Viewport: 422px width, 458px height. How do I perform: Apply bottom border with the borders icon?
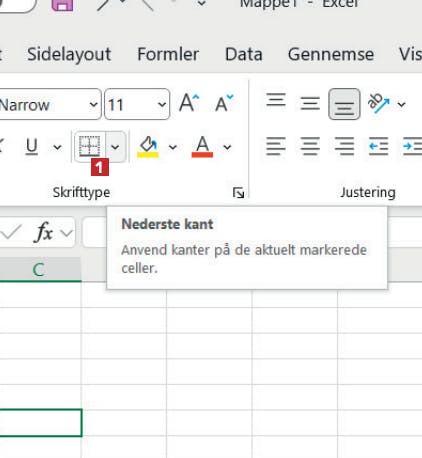(x=90, y=146)
